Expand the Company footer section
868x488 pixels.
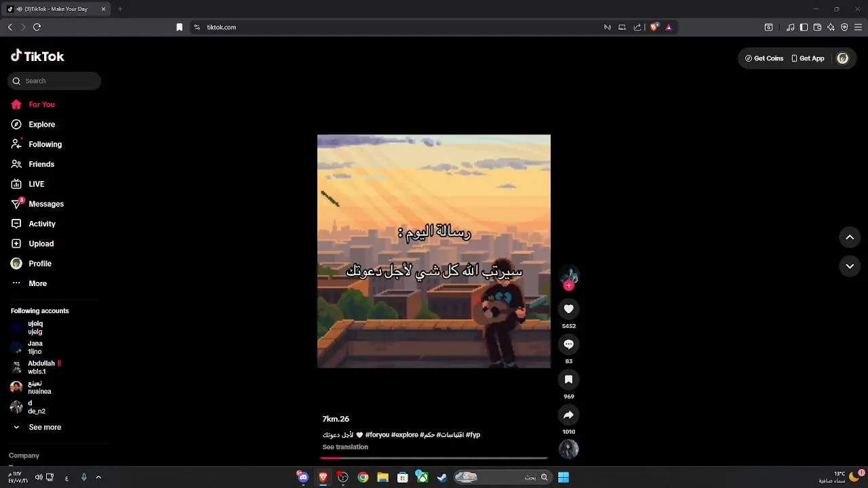(x=24, y=455)
